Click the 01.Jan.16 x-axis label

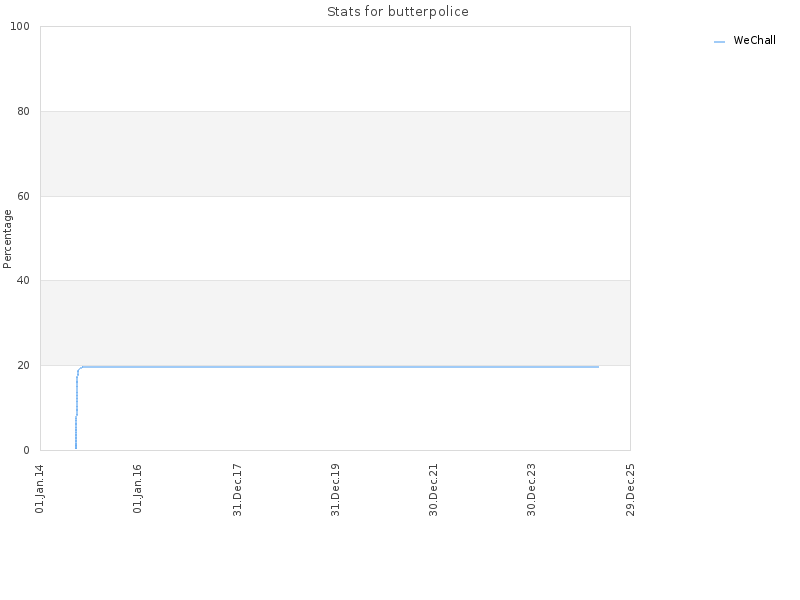click(137, 489)
